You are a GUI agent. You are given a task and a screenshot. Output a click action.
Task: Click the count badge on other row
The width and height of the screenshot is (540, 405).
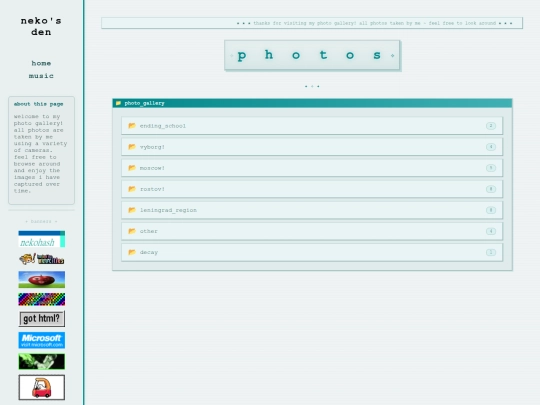(x=491, y=231)
